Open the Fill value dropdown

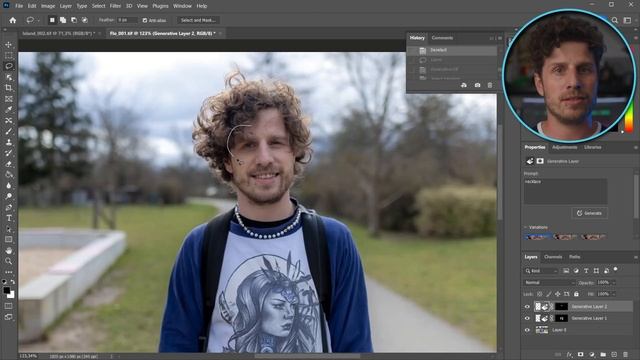click(x=614, y=294)
